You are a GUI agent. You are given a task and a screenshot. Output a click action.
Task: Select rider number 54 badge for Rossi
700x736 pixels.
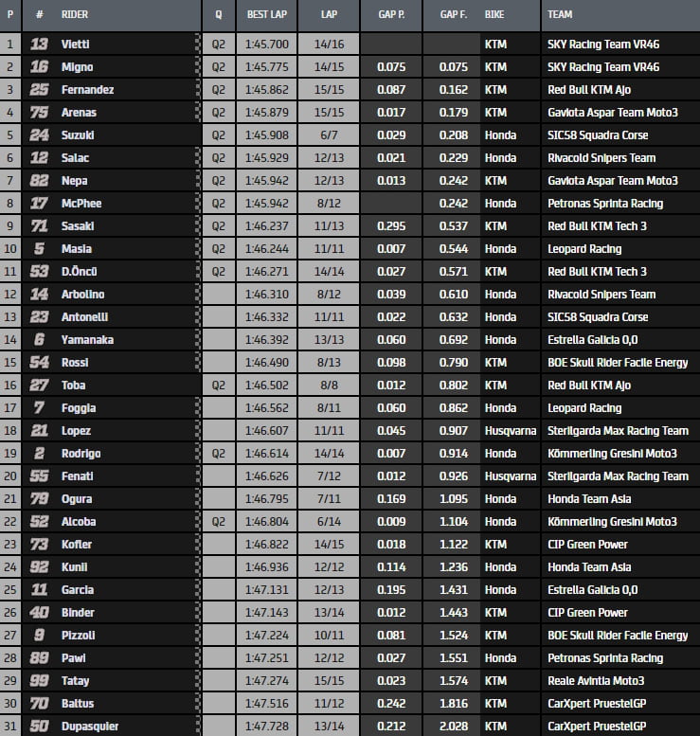pos(40,363)
